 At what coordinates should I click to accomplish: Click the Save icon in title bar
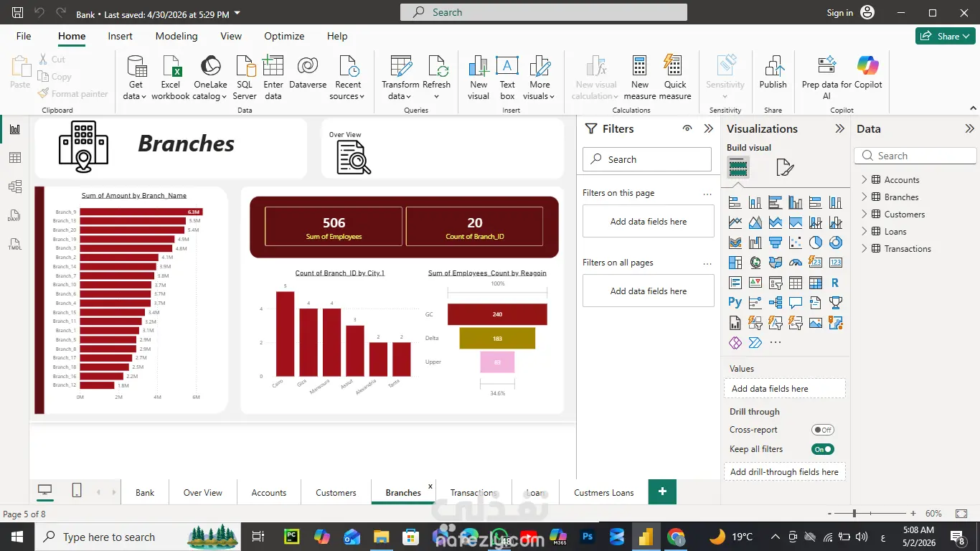[18, 13]
